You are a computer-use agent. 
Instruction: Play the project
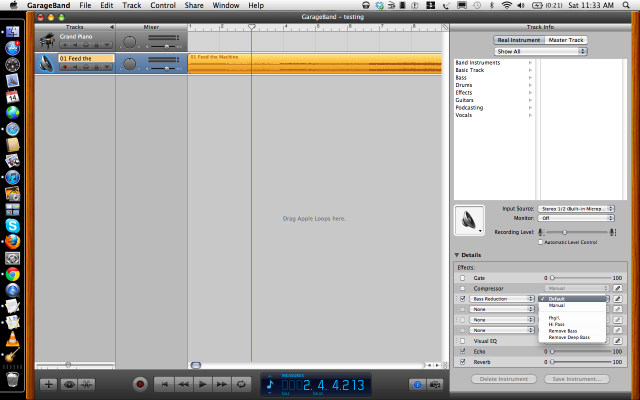202,384
